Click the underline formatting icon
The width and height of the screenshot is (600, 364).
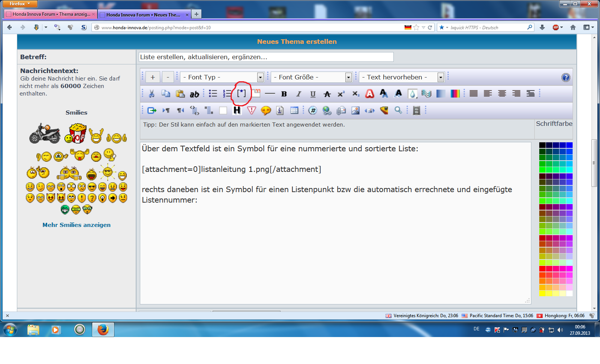[313, 94]
